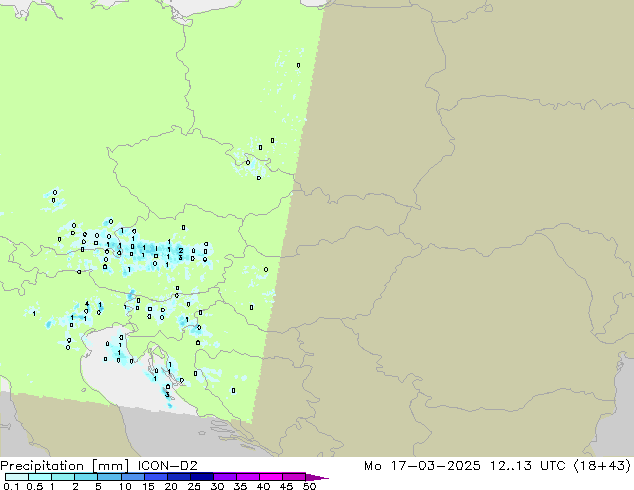Screen dimensions: 634x490
Task: Click the 0.5–1 mm legend color swatch
Action: 40,477
